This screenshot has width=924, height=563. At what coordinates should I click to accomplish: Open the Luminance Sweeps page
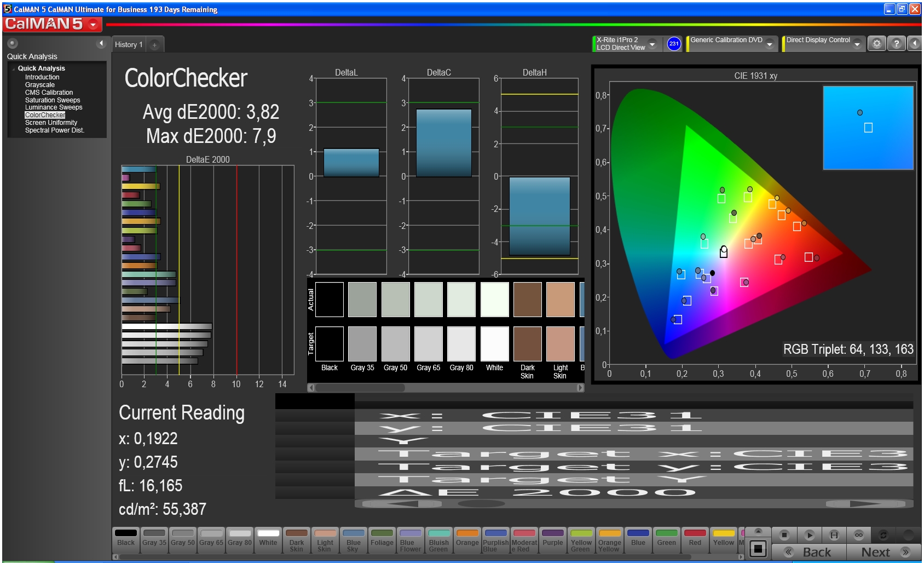coord(54,107)
